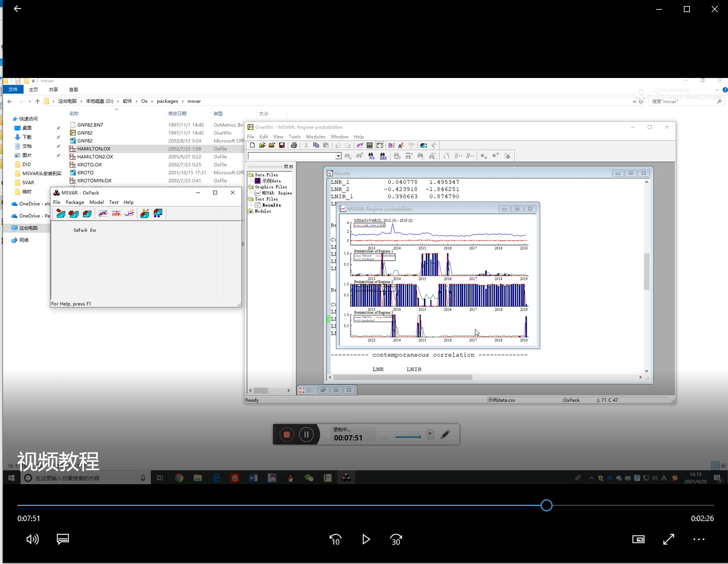Click the first cube icon in OxPack toolbar

[x=60, y=213]
